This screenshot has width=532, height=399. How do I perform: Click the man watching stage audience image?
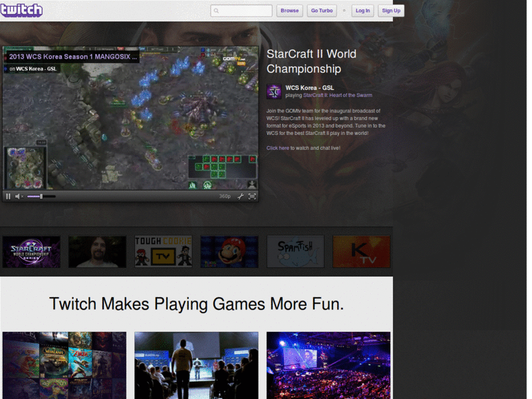196,365
